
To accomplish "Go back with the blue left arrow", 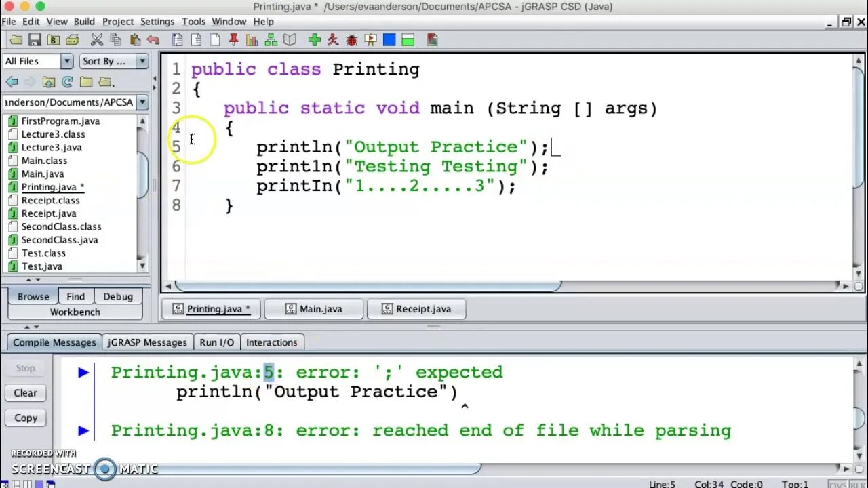I will coord(12,82).
